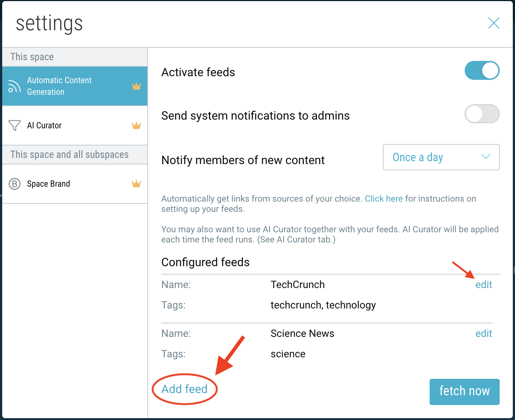The height and width of the screenshot is (420, 515).
Task: Click the crown icon beside Space Brand
Action: click(136, 184)
